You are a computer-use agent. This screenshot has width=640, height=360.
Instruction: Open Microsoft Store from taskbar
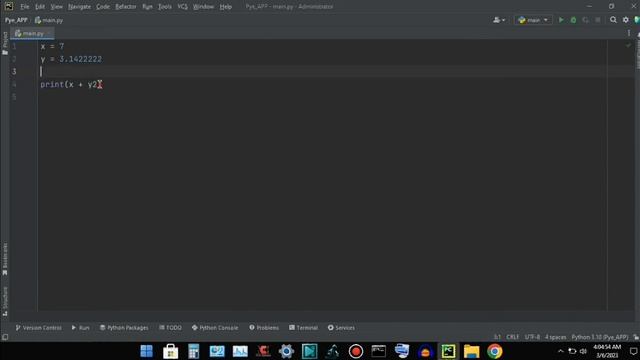pyautogui.click(x=170, y=351)
